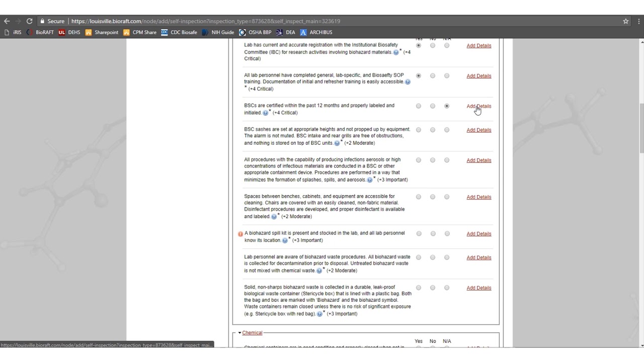
Task: Open the DEA bookmark
Action: tap(286, 32)
